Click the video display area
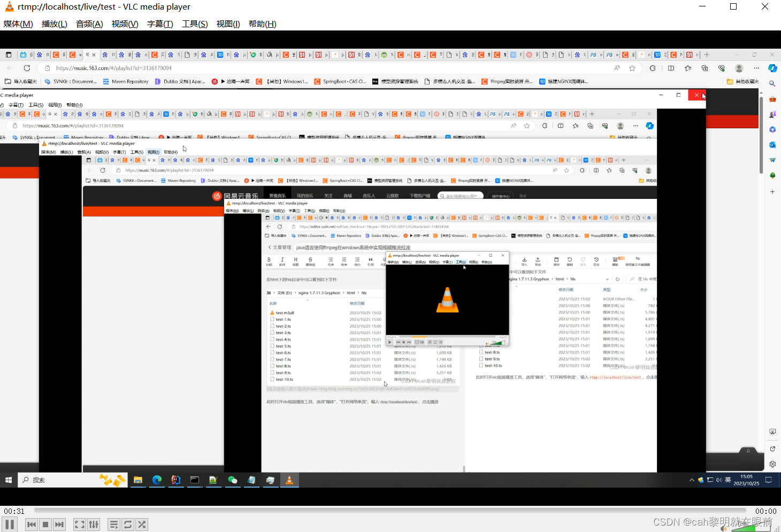 pos(391,267)
